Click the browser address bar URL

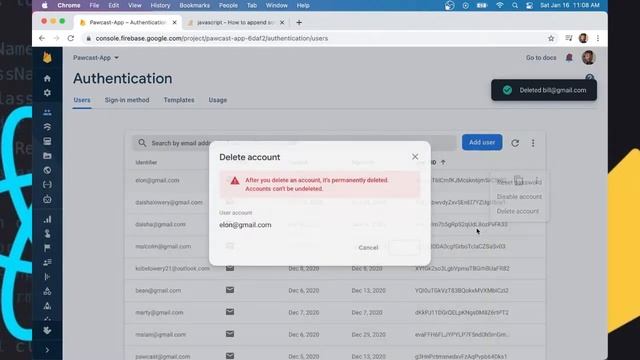pyautogui.click(x=212, y=38)
